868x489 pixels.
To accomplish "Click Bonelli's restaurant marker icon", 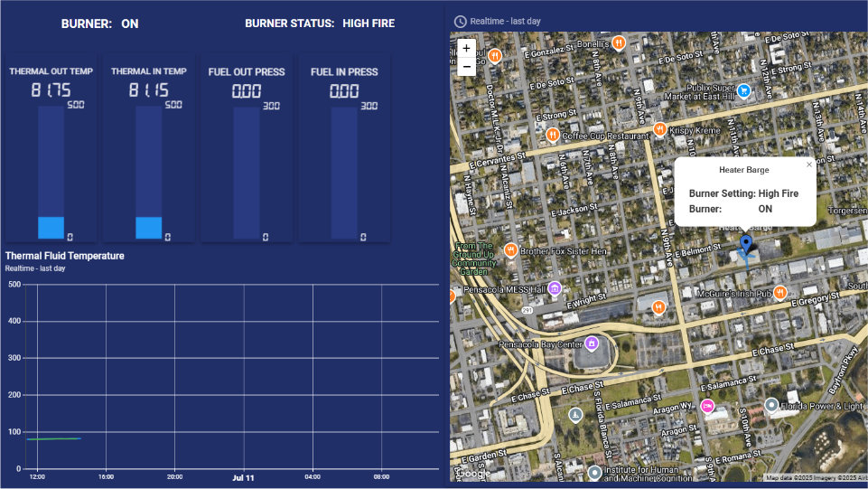I will pyautogui.click(x=619, y=42).
